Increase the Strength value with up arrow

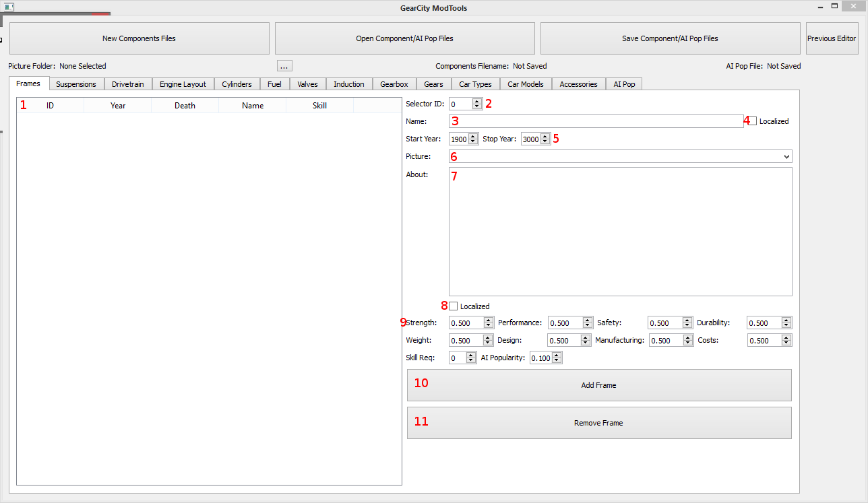coord(488,321)
